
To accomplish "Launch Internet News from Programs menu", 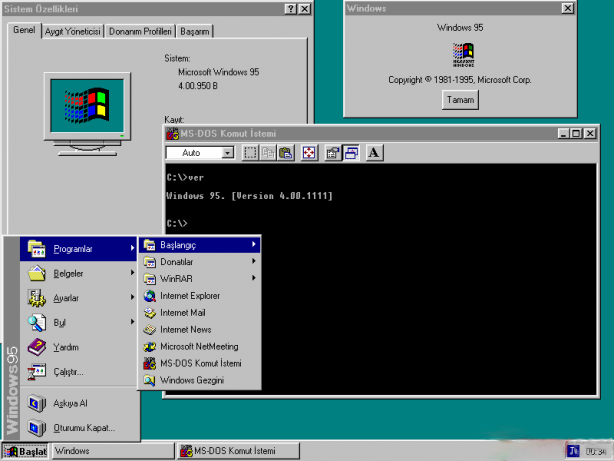I will [200, 329].
